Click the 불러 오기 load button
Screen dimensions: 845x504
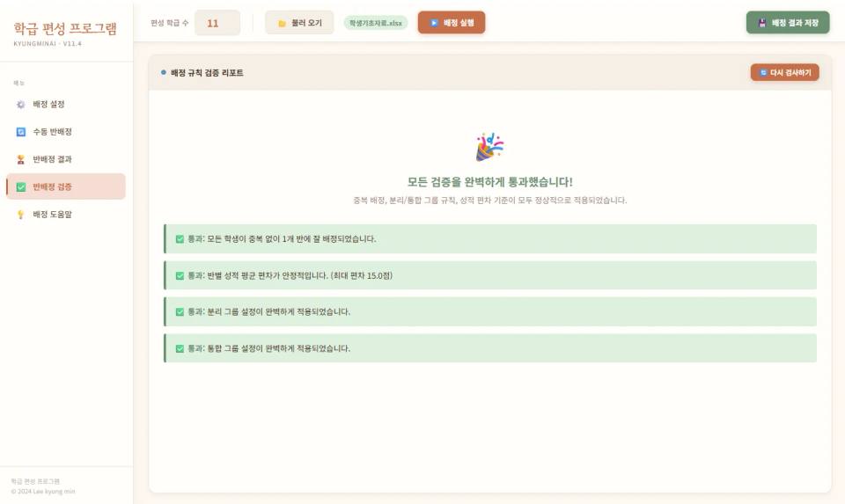pyautogui.click(x=299, y=23)
